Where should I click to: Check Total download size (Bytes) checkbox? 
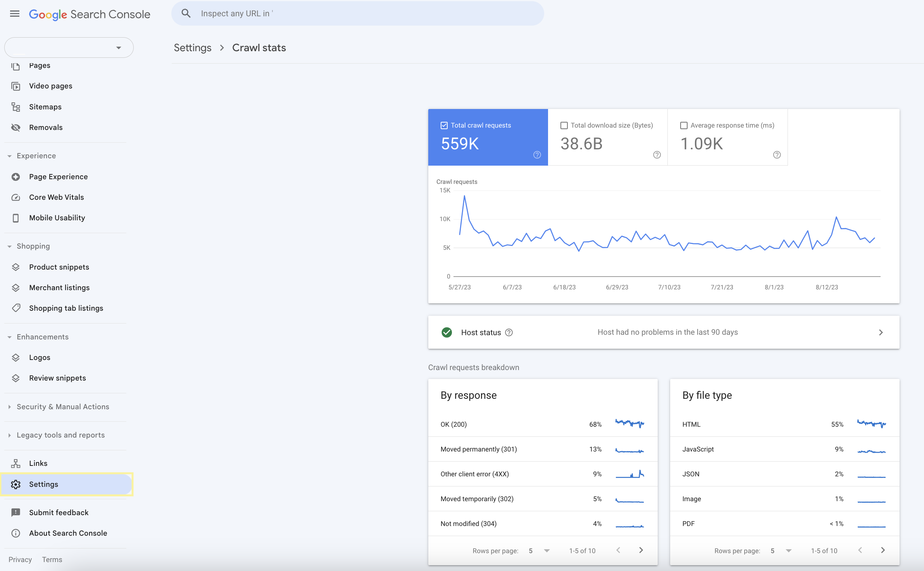tap(564, 125)
